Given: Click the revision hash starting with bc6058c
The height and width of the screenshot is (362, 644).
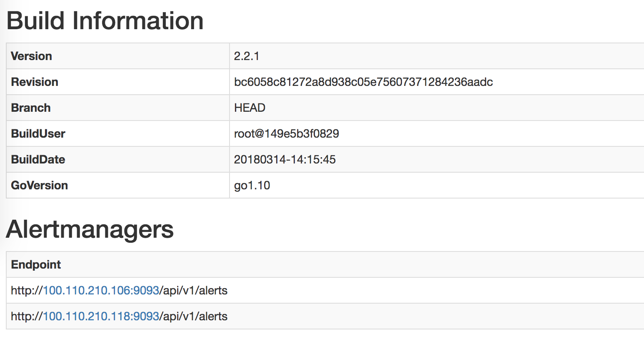Looking at the screenshot, I should (x=363, y=82).
